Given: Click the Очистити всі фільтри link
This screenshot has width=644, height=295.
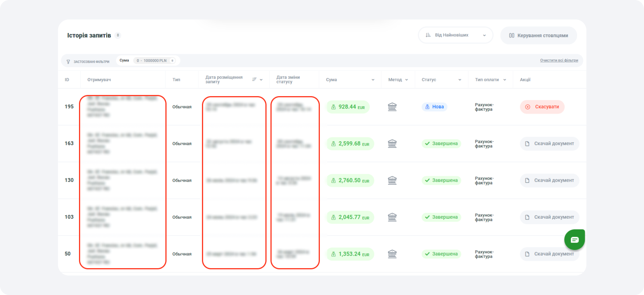Looking at the screenshot, I should point(559,60).
